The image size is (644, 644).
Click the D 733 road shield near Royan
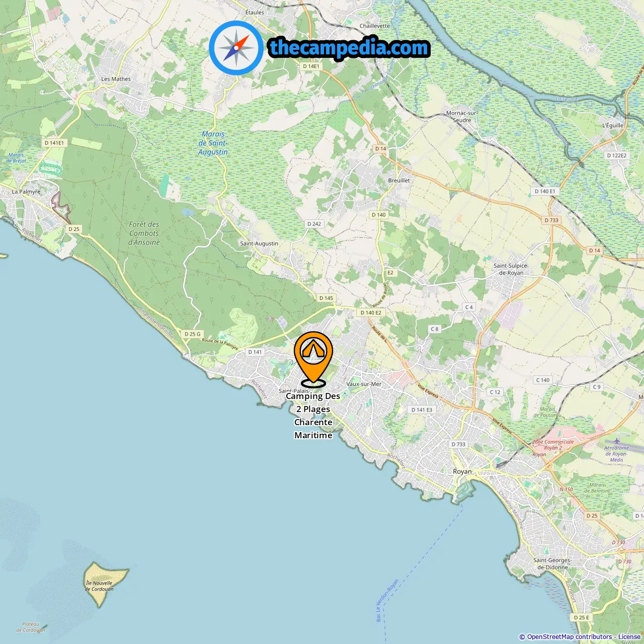pyautogui.click(x=458, y=444)
